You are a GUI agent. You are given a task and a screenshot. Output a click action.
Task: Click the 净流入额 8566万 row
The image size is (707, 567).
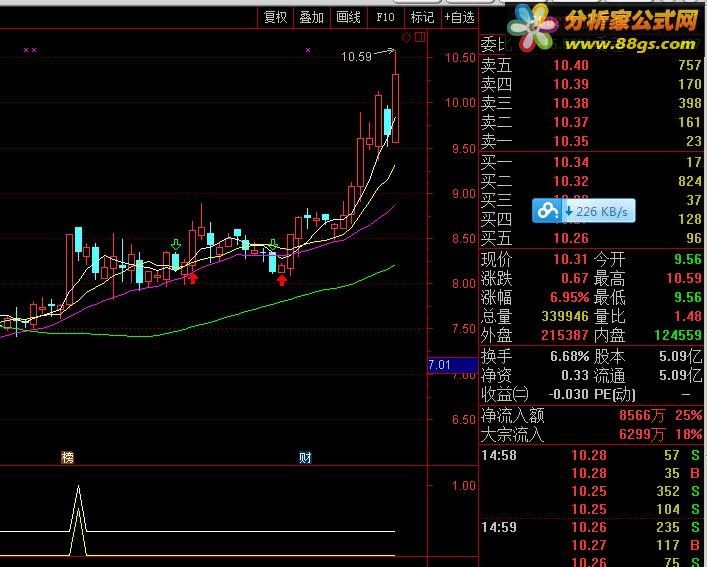pos(591,415)
